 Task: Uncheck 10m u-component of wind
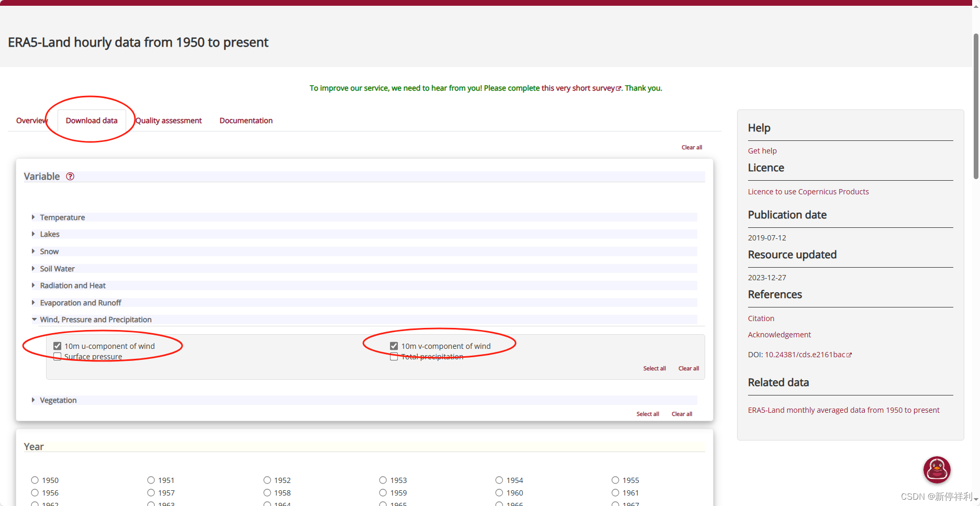coord(58,346)
